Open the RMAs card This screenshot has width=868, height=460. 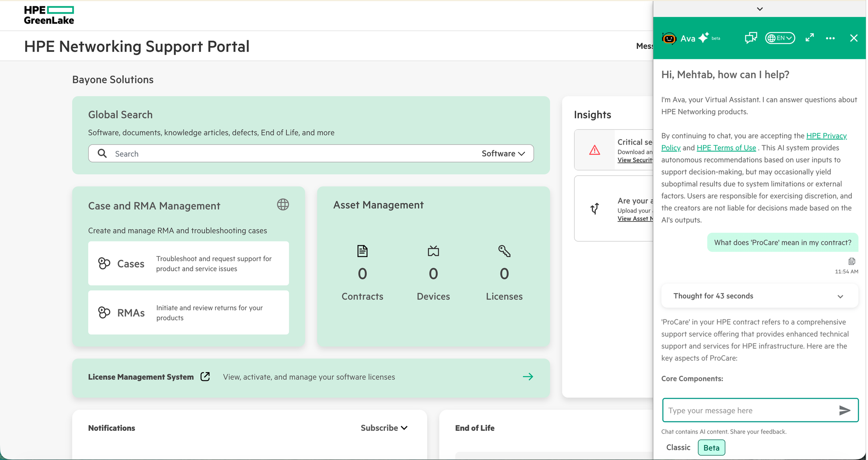click(x=188, y=313)
